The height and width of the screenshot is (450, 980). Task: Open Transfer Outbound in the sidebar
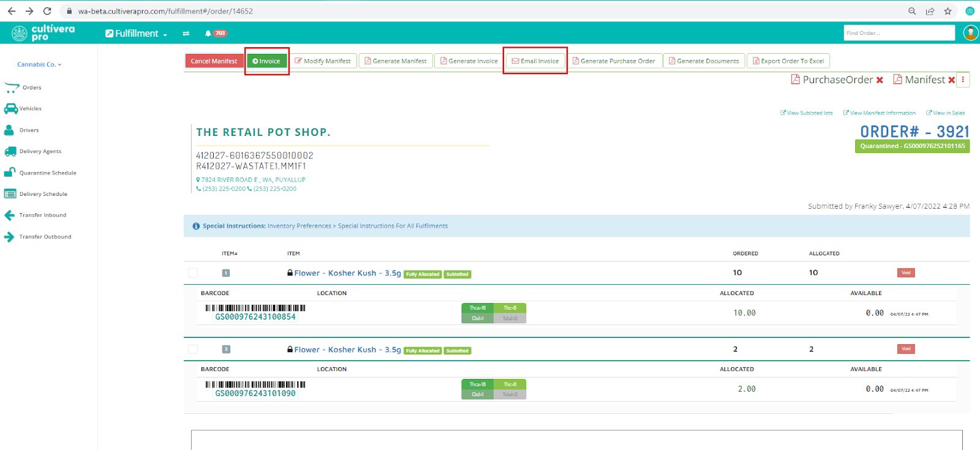(x=45, y=237)
